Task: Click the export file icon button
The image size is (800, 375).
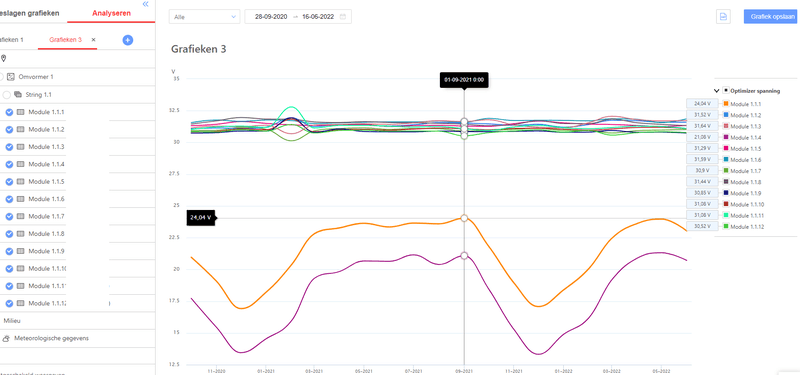Action: 723,16
